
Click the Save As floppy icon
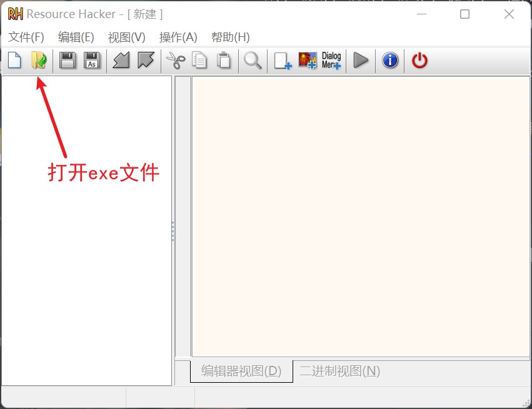92,61
